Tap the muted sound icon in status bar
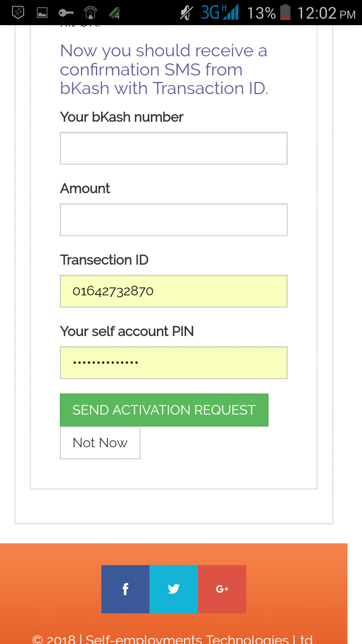The width and height of the screenshot is (362, 644). [x=187, y=13]
